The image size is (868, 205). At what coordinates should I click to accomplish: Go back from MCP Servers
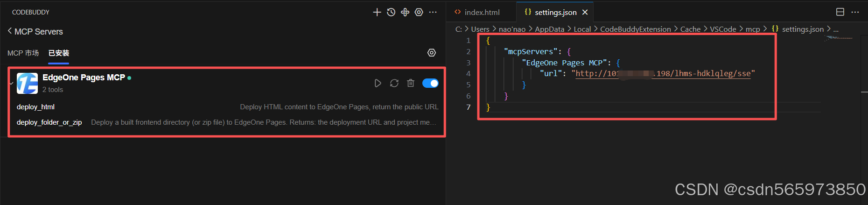click(10, 31)
